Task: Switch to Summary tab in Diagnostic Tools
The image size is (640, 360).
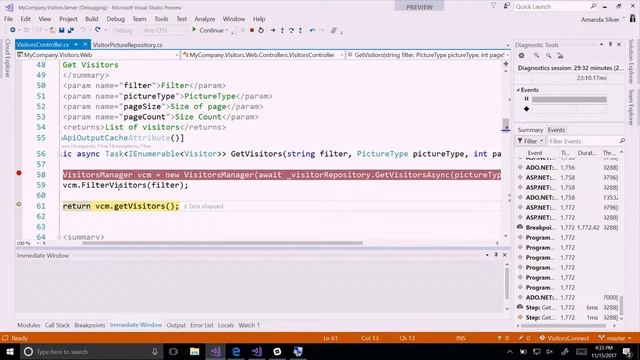Action: (530, 130)
